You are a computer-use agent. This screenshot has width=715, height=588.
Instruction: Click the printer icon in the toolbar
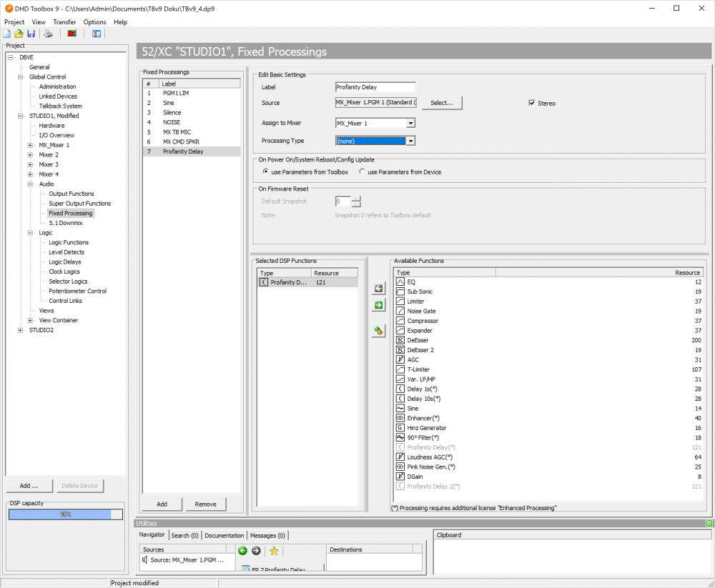48,34
